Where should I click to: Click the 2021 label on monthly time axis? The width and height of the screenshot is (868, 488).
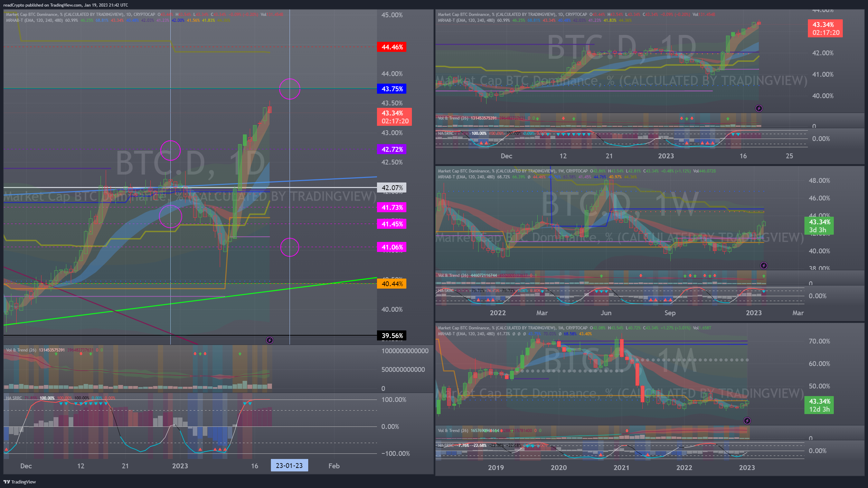pos(621,468)
